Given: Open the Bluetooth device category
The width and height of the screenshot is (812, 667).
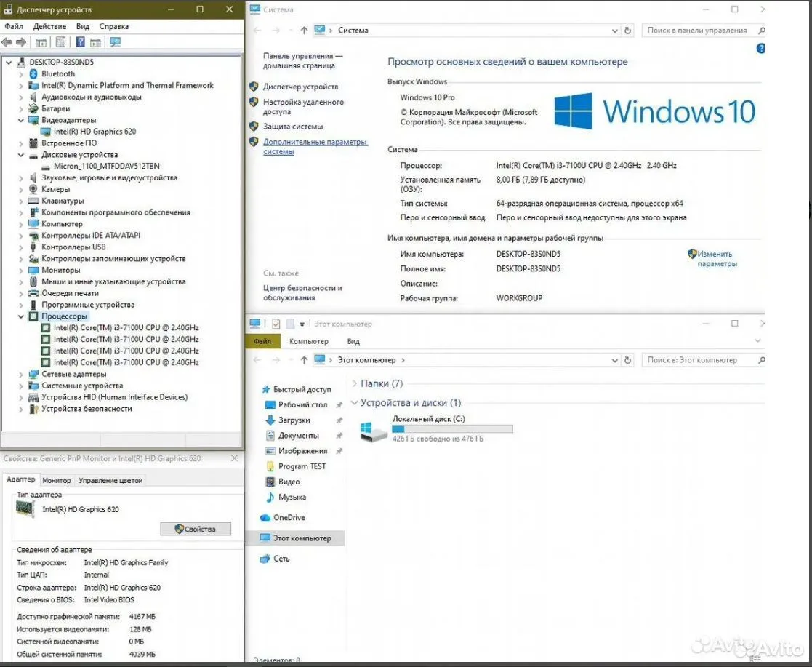Looking at the screenshot, I should coord(58,73).
